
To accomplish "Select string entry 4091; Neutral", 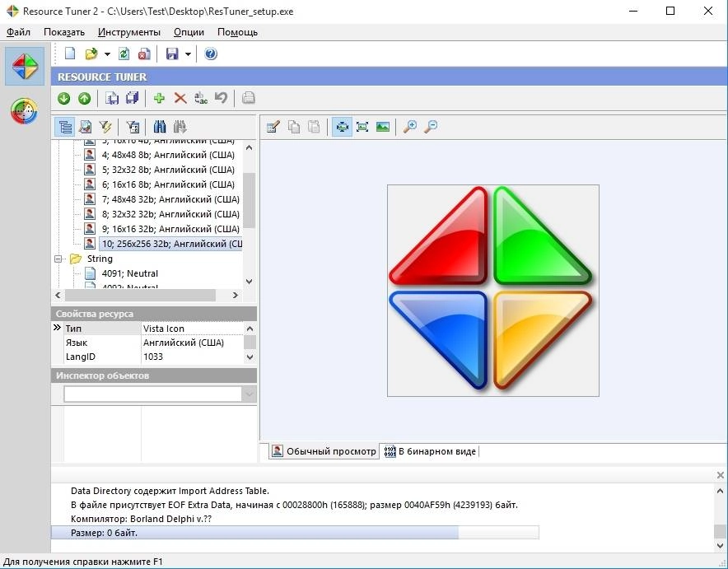I will [x=129, y=274].
